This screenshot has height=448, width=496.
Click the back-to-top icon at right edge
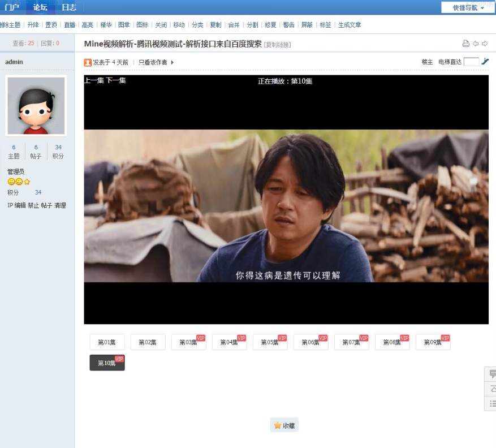coord(492,389)
